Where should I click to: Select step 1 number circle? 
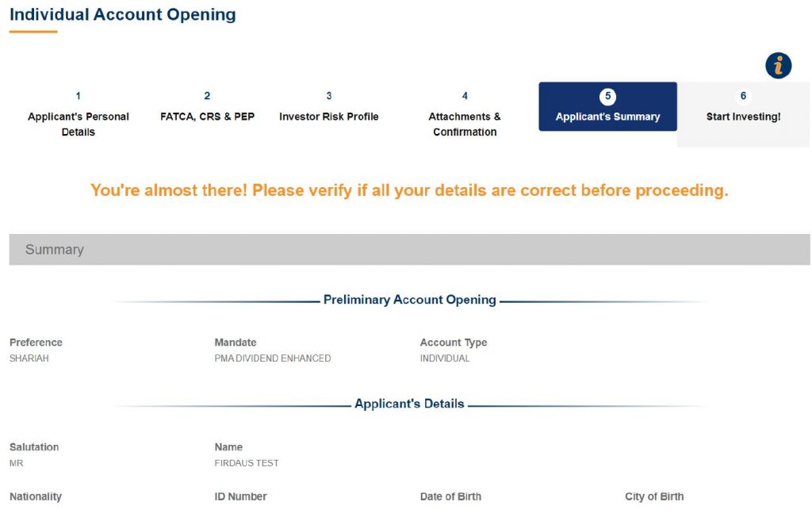coord(79,96)
